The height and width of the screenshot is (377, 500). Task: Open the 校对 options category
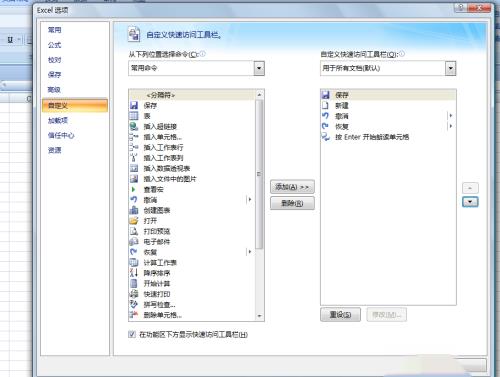(55, 60)
